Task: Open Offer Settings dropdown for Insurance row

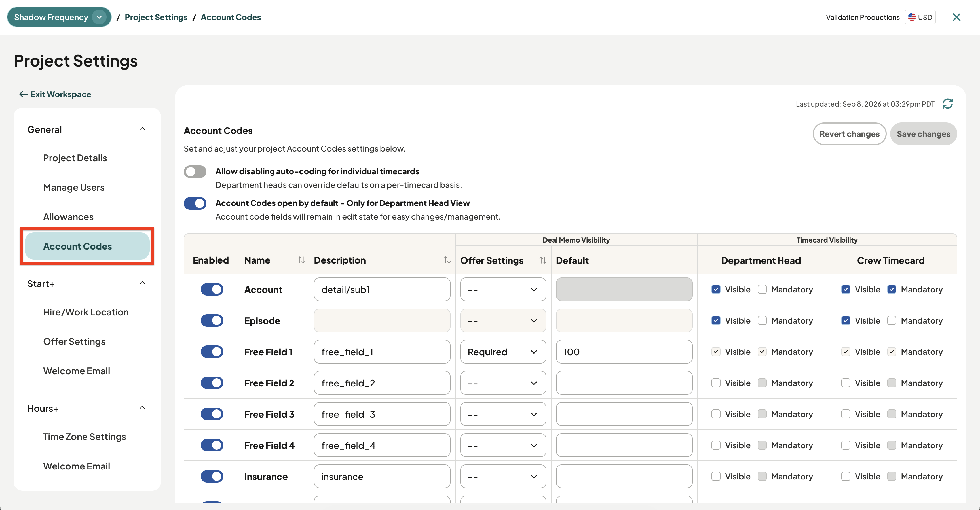Action: pos(503,476)
